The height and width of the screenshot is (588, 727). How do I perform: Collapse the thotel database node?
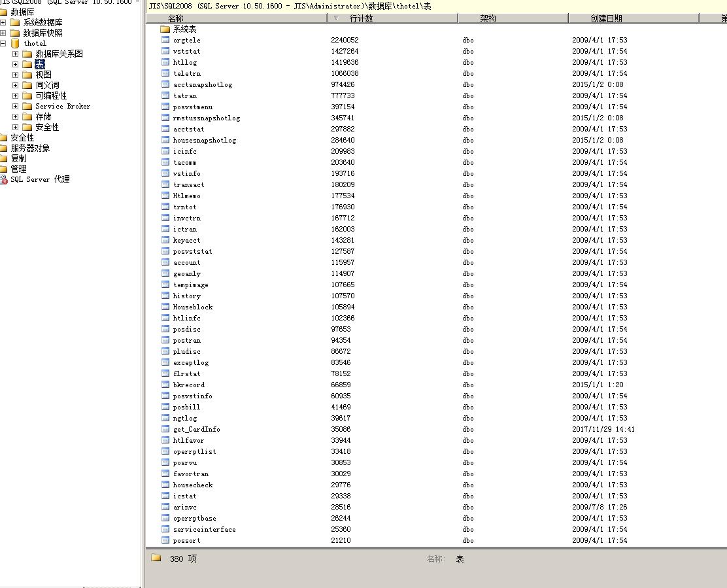(3, 43)
